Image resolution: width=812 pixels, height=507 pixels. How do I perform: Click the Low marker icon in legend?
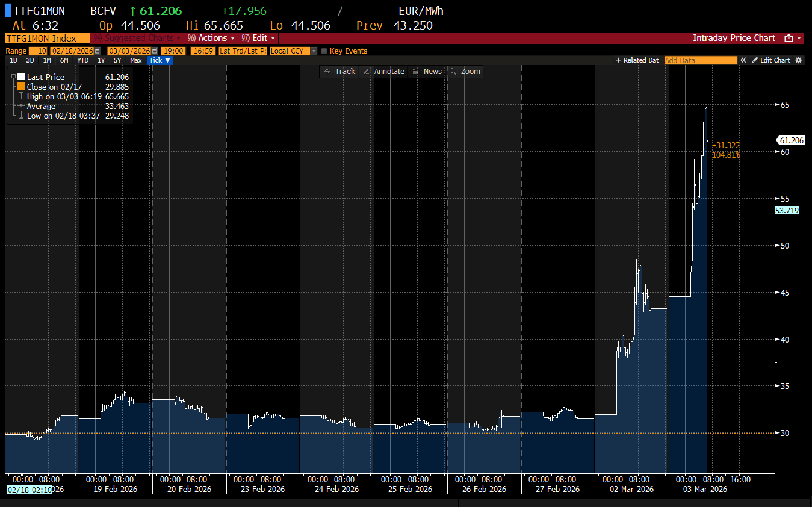[21, 116]
